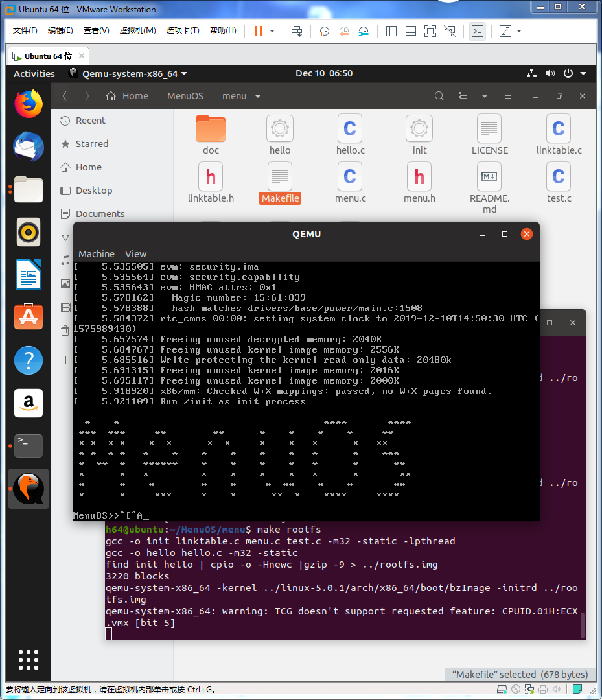The width and height of the screenshot is (602, 700).
Task: Enter VMware full screen mode icon
Action: [430, 31]
